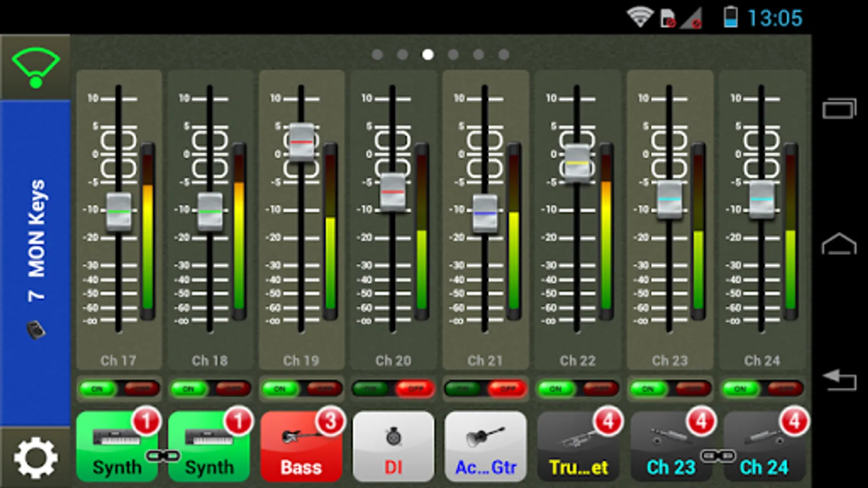Switch to the first page dot indicator
The image size is (868, 488).
[378, 54]
